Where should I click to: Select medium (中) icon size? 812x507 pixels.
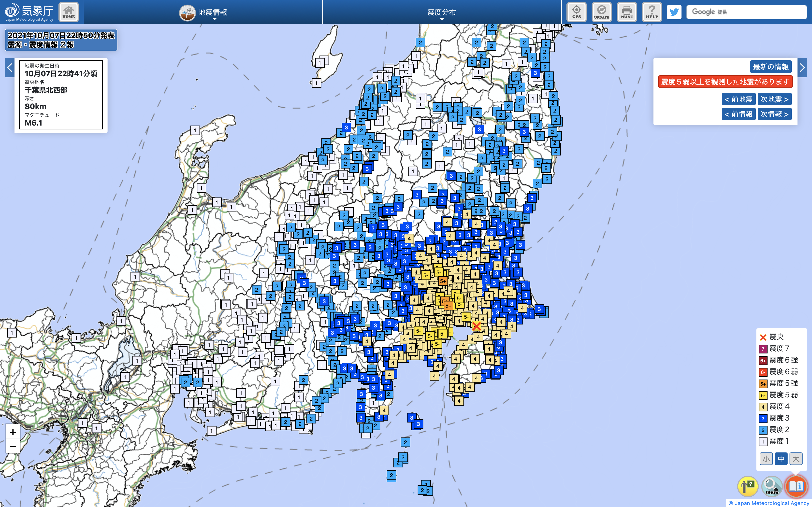tap(781, 459)
